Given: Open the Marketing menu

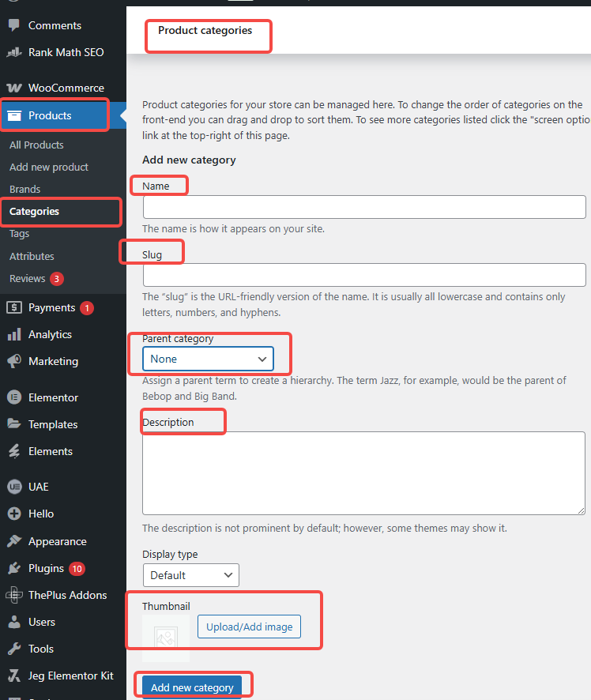Looking at the screenshot, I should click(x=53, y=361).
